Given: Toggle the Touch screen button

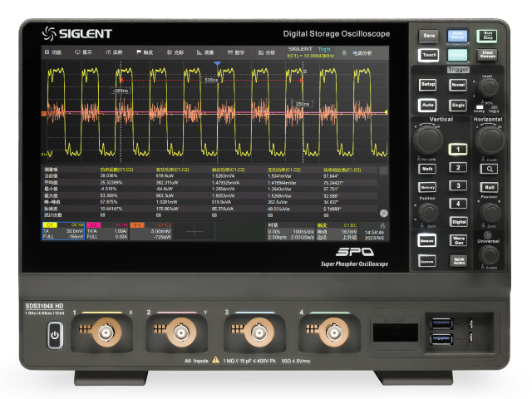Looking at the screenshot, I should pos(429,55).
